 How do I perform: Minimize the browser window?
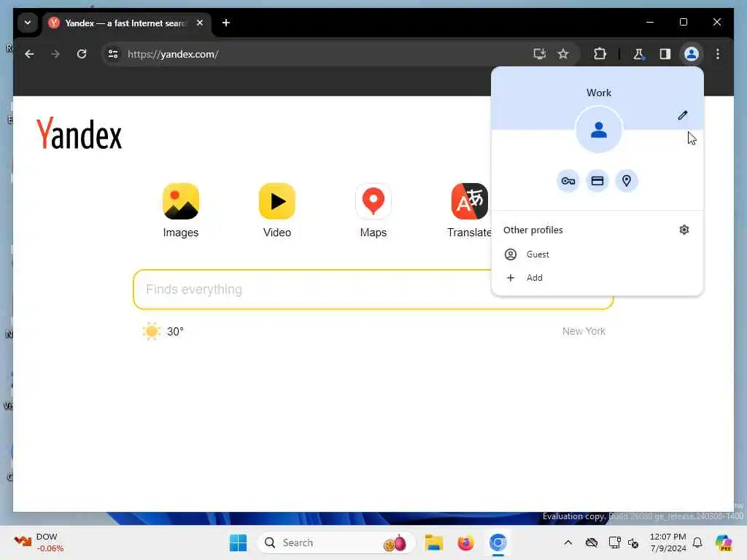650,22
